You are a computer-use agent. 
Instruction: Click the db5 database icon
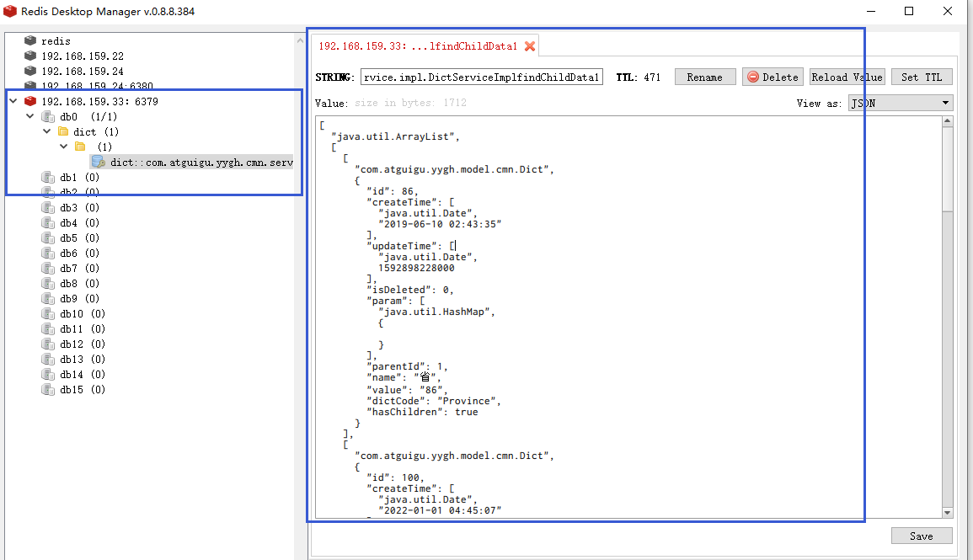click(48, 238)
